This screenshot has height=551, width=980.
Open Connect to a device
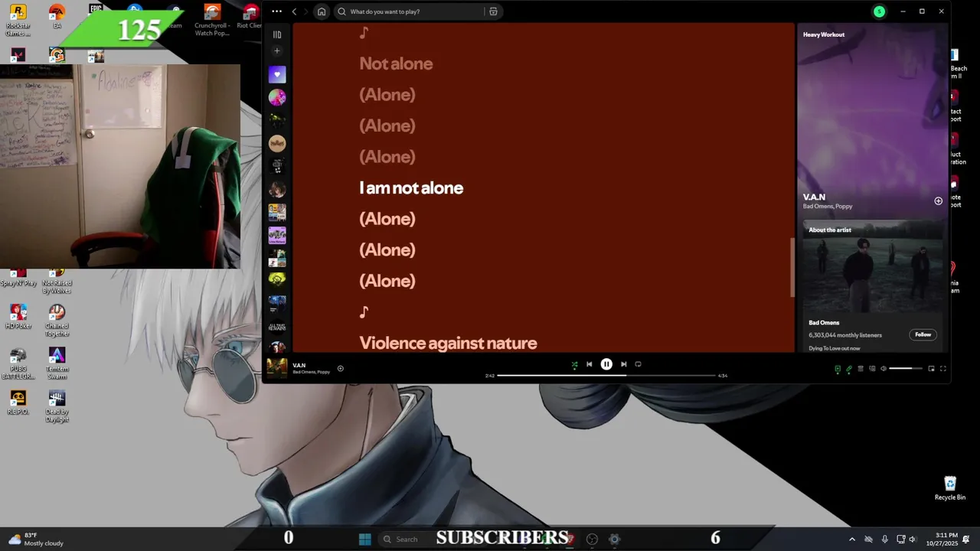[872, 369]
